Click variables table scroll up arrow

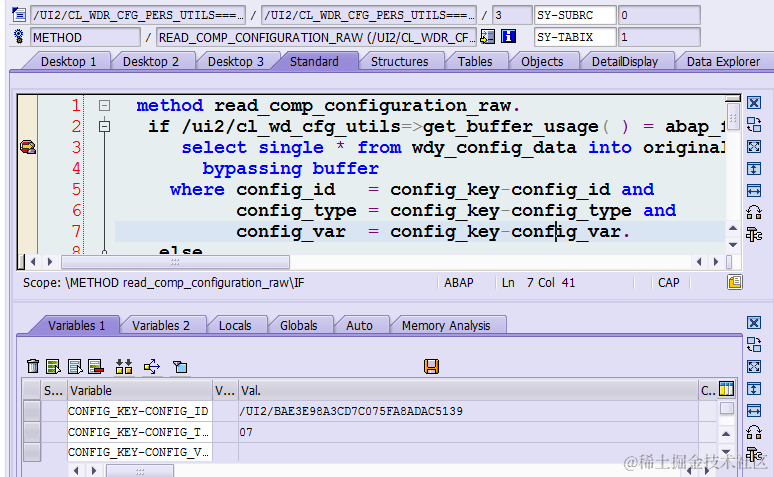click(726, 434)
